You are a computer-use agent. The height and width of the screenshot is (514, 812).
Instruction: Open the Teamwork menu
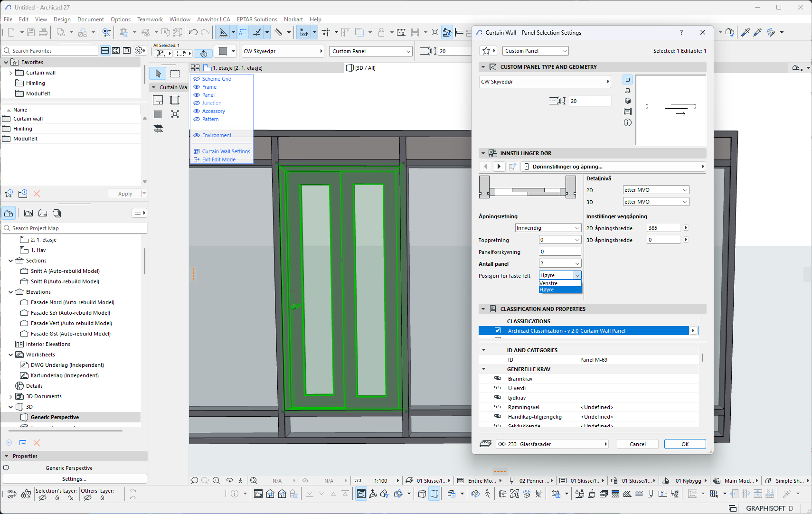(150, 19)
